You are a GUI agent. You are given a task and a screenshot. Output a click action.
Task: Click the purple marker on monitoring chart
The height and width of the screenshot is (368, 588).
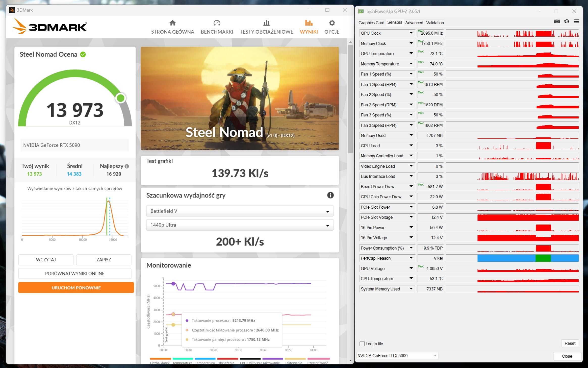[x=173, y=284]
